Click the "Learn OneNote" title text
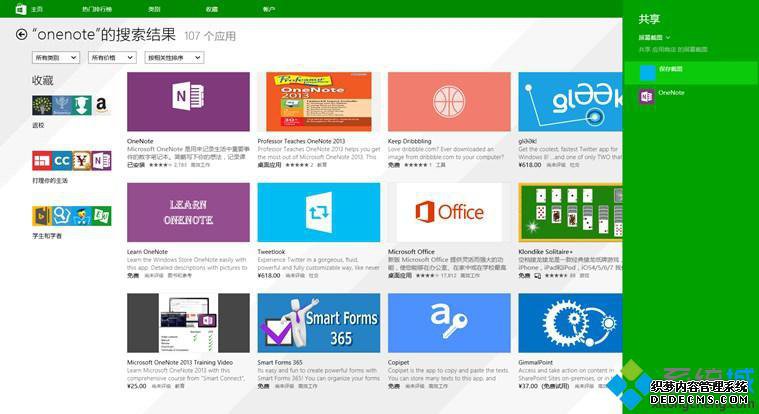This screenshot has width=759, height=414. [x=148, y=252]
